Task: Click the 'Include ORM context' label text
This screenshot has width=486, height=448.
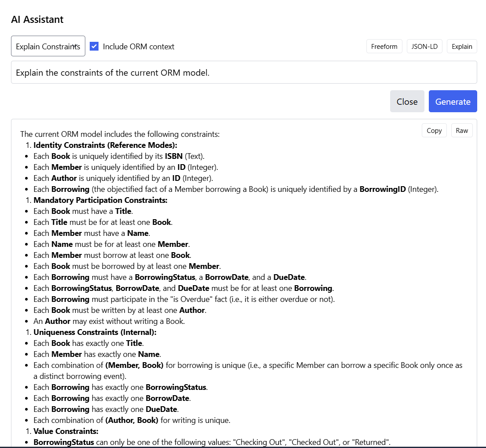Action: coord(139,47)
